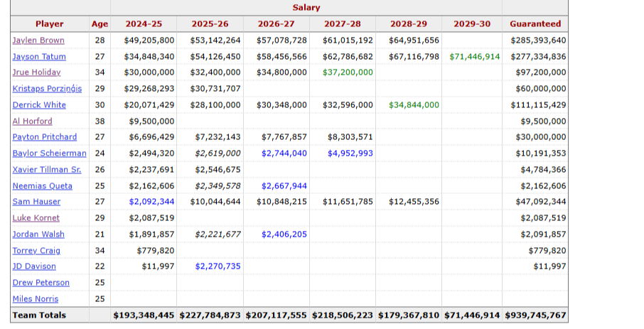644x329 pixels.
Task: Select Hauser's $12,455,356 salary cell
Action: point(414,202)
